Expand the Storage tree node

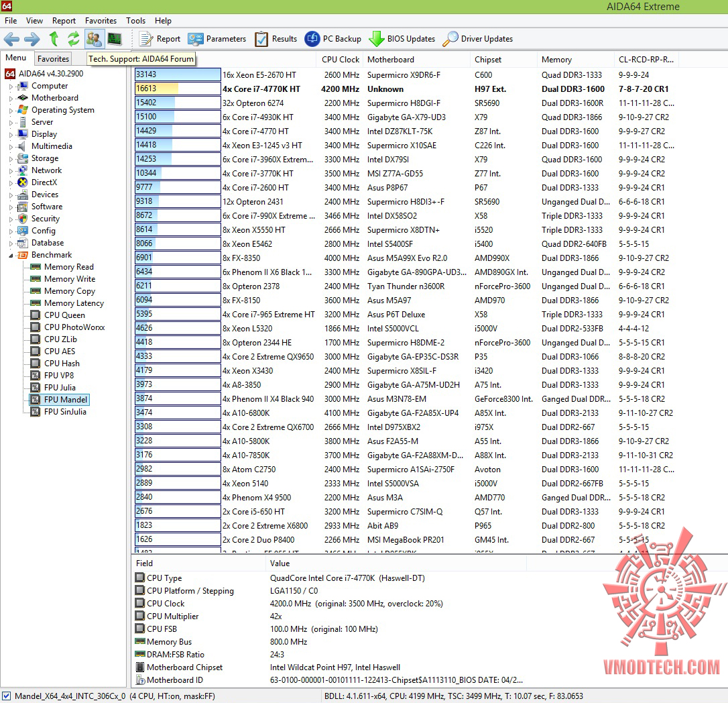(11, 158)
